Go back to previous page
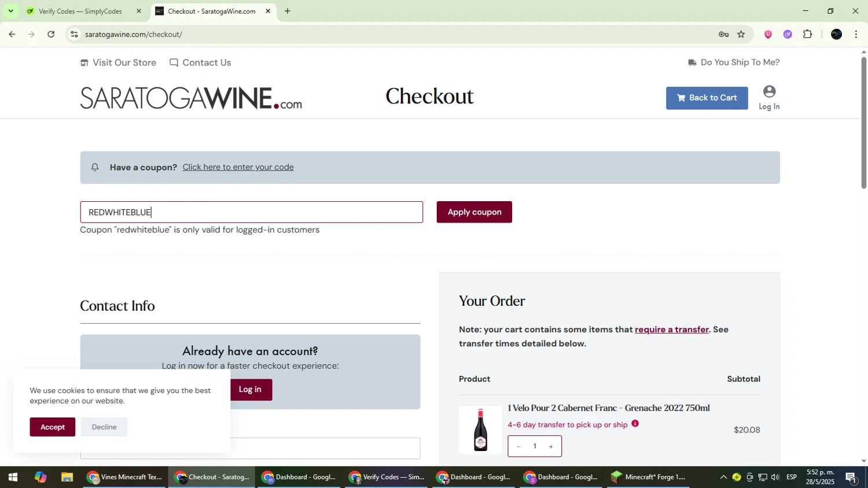 (12, 34)
